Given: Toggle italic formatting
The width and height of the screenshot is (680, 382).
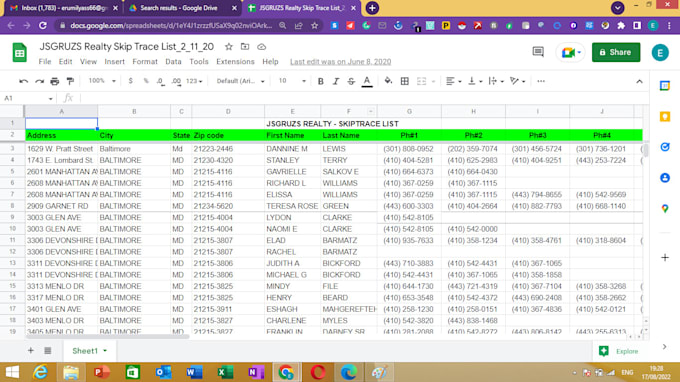Looking at the screenshot, I should pos(336,81).
